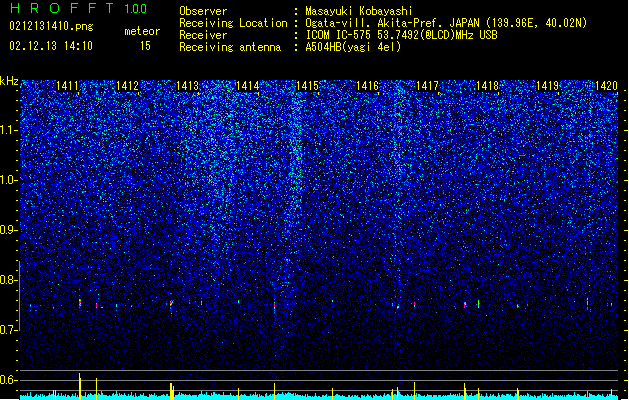The height and width of the screenshot is (400, 629).
Task: Click the 1420 time marker
Action: (607, 86)
